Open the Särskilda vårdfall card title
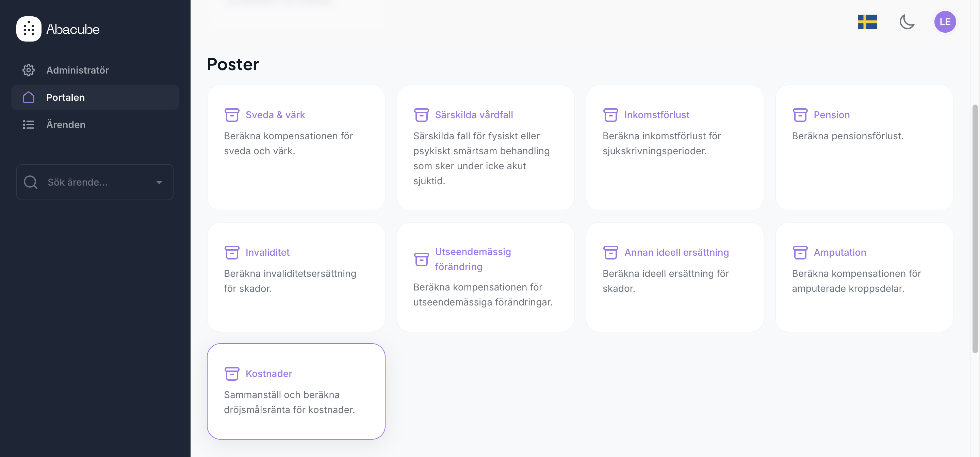Viewport: 980px width, 457px height. click(x=474, y=115)
